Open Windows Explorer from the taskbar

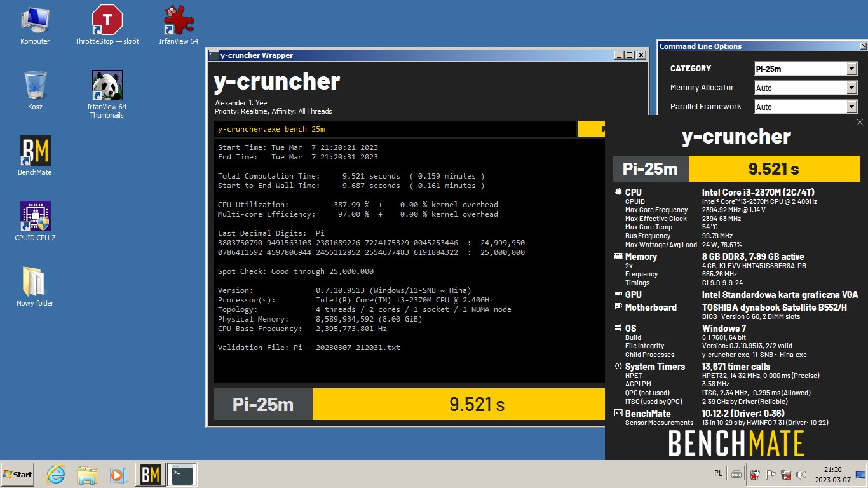click(x=87, y=475)
